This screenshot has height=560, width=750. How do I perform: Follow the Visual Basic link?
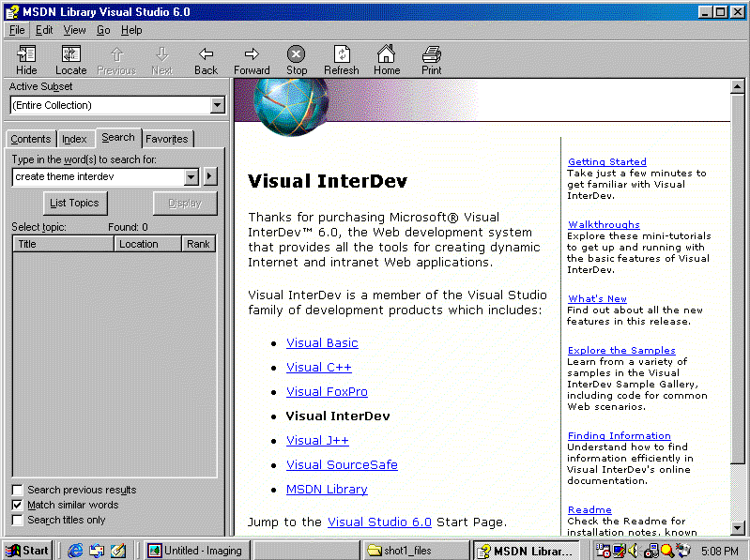pos(322,343)
